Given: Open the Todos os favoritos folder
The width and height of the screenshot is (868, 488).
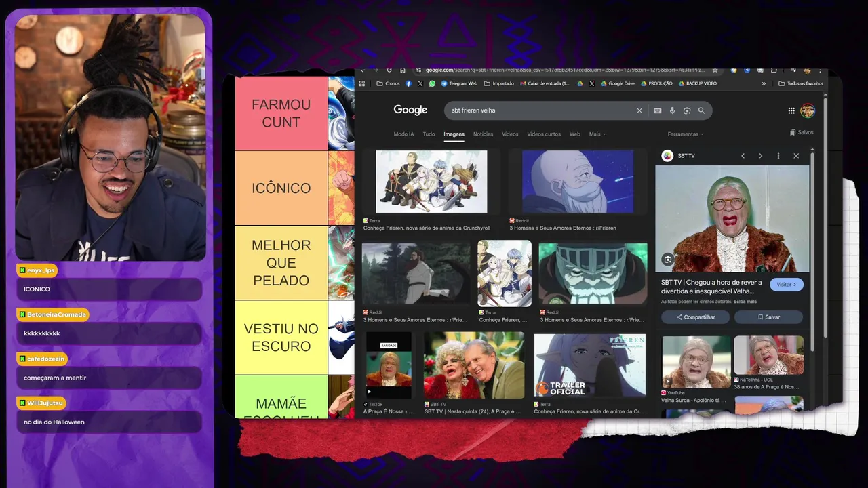Looking at the screenshot, I should coord(801,83).
